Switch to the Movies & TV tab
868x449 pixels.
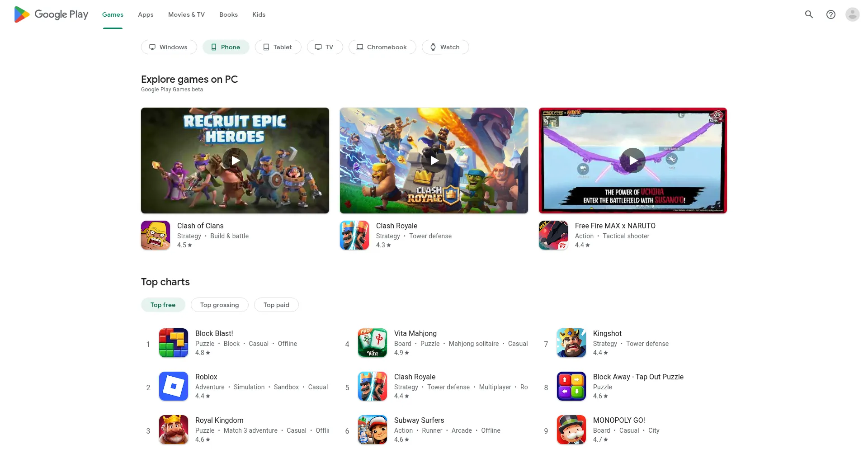(x=186, y=14)
